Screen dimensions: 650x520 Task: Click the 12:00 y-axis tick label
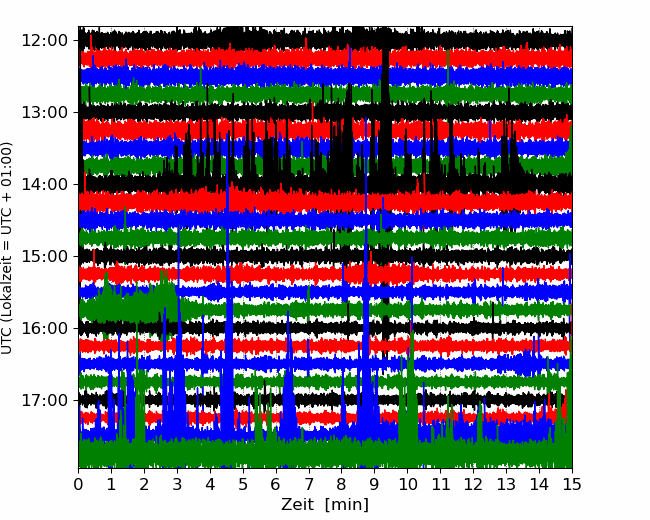[x=44, y=41]
